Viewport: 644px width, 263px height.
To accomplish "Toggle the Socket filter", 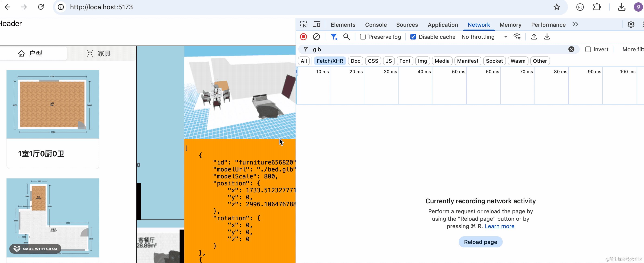I will pyautogui.click(x=494, y=61).
